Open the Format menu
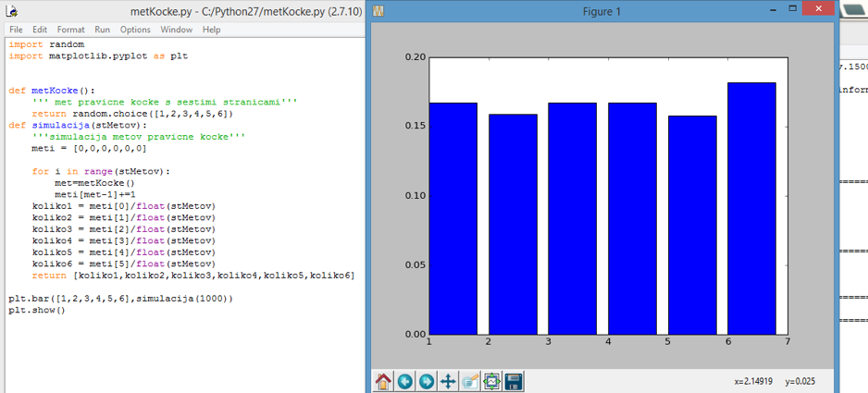868x393 pixels. [x=70, y=30]
